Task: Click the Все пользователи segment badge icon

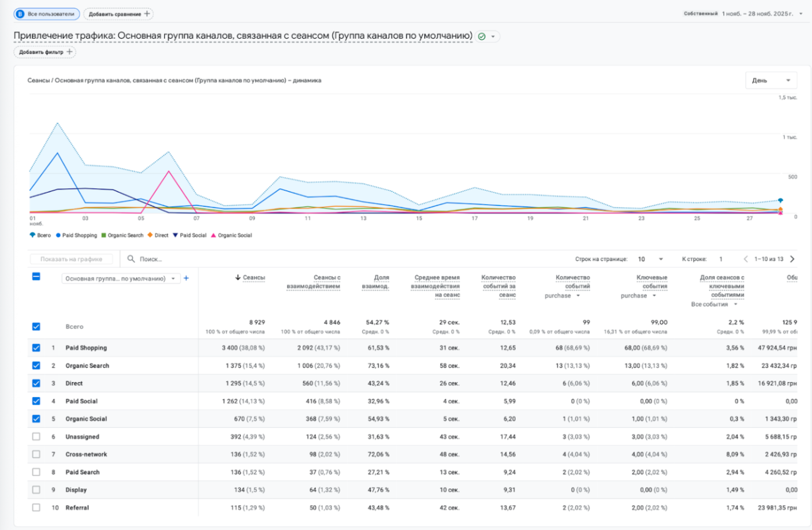Action: click(x=20, y=14)
